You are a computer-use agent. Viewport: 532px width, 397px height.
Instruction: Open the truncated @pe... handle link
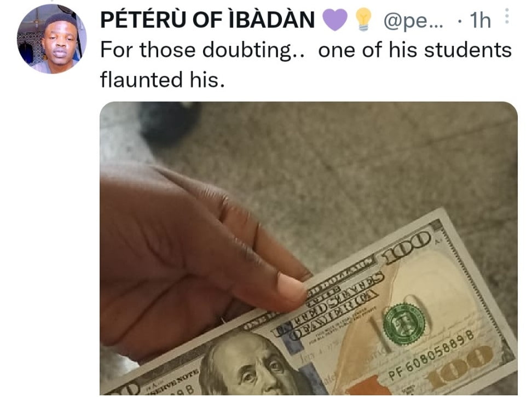pos(413,20)
